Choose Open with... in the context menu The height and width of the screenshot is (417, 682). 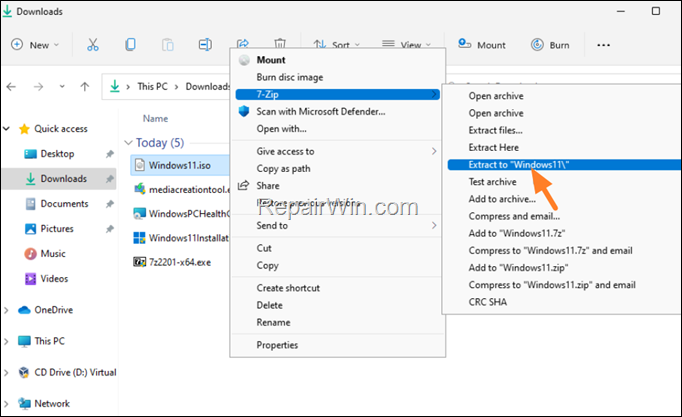tap(338, 129)
